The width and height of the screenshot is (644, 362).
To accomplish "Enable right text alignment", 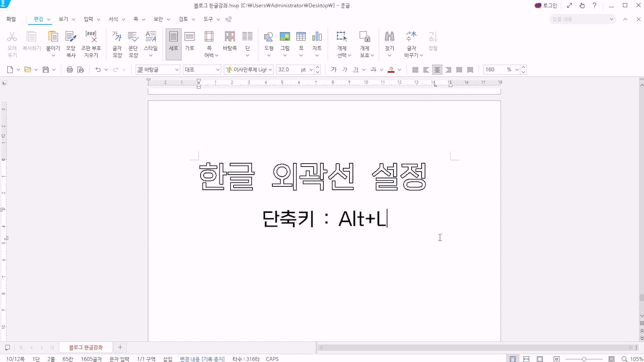I will pyautogui.click(x=448, y=70).
